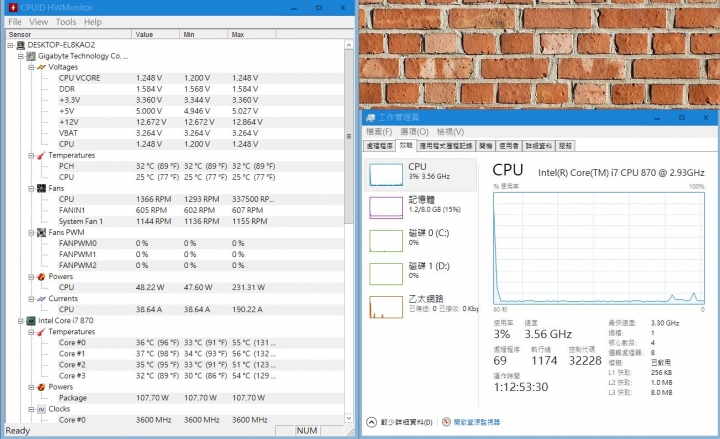Click the chip icon beside Intel Core i7 870

[31, 321]
